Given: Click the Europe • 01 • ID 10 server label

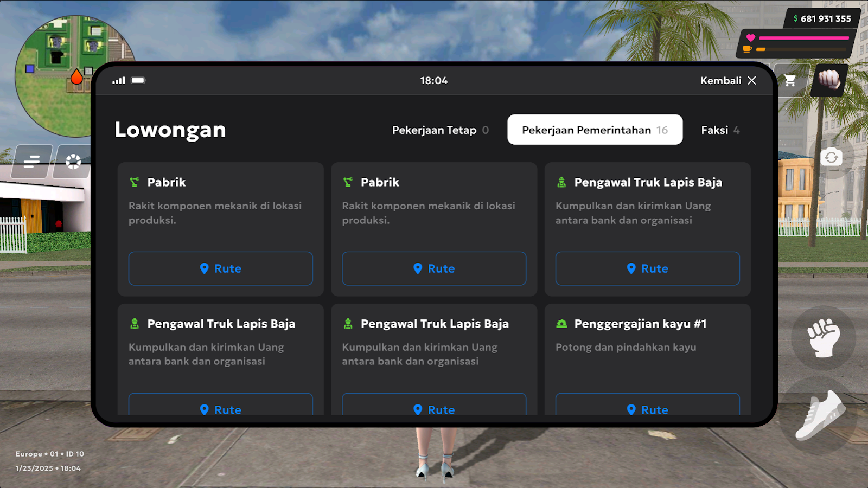Looking at the screenshot, I should point(50,454).
